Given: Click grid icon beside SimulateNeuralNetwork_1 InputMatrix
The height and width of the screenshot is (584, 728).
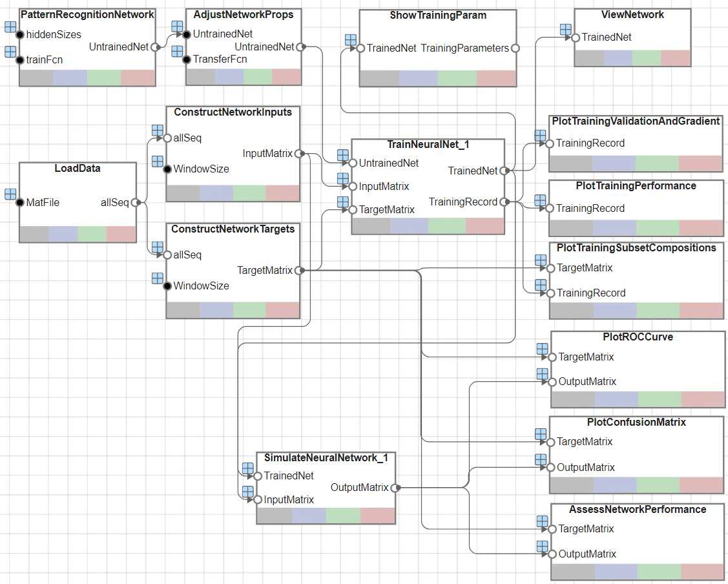Looking at the screenshot, I should click(x=247, y=492).
